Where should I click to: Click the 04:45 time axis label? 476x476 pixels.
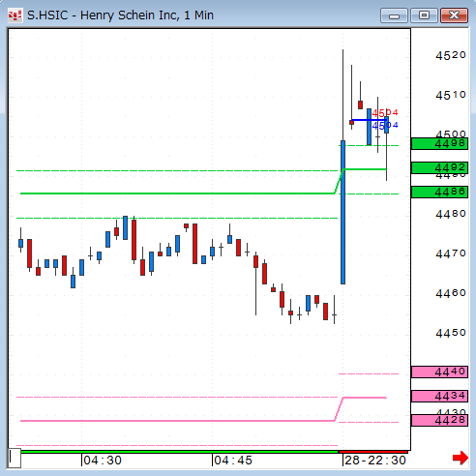coord(233,461)
